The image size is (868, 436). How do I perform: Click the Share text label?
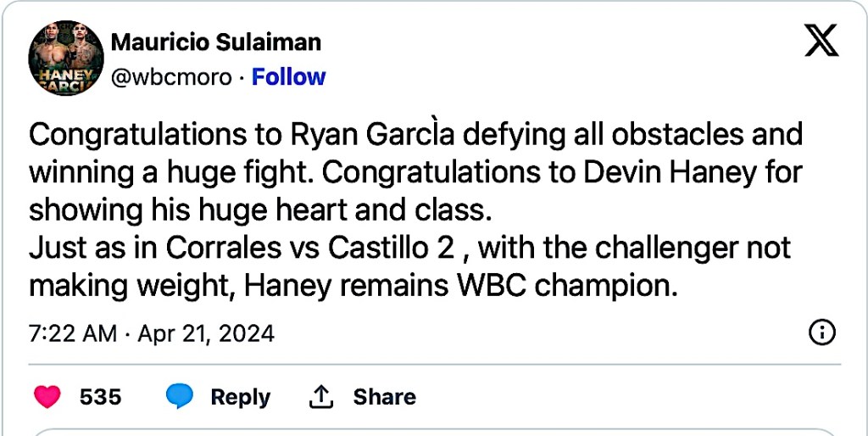tap(384, 396)
